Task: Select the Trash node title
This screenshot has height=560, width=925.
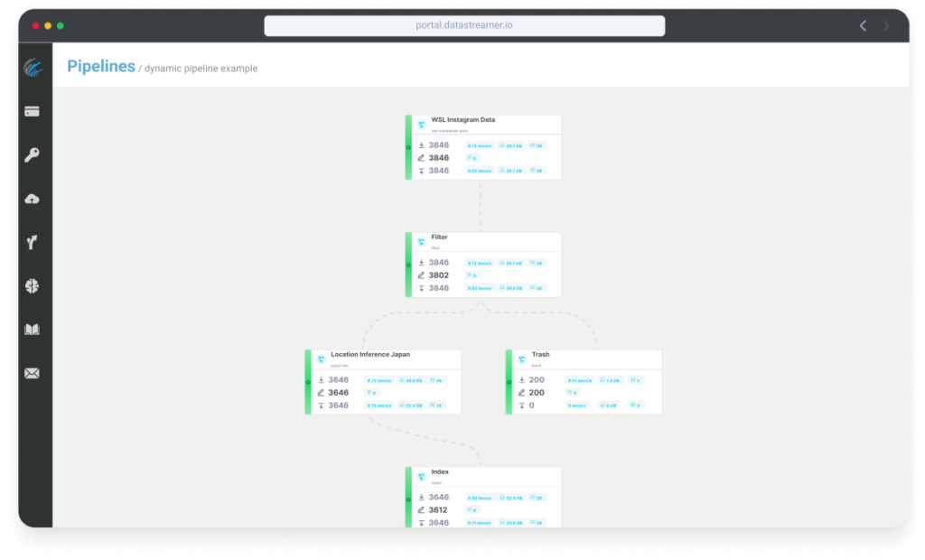Action: 540,355
